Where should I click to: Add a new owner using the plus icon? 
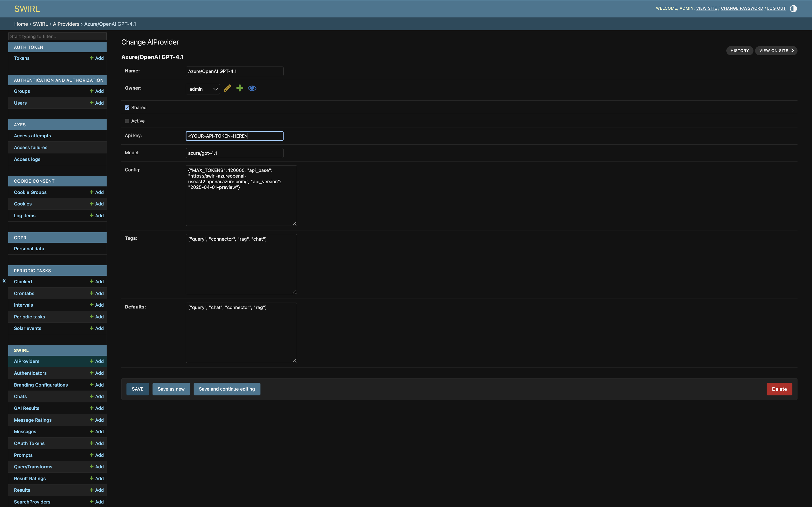pyautogui.click(x=240, y=88)
